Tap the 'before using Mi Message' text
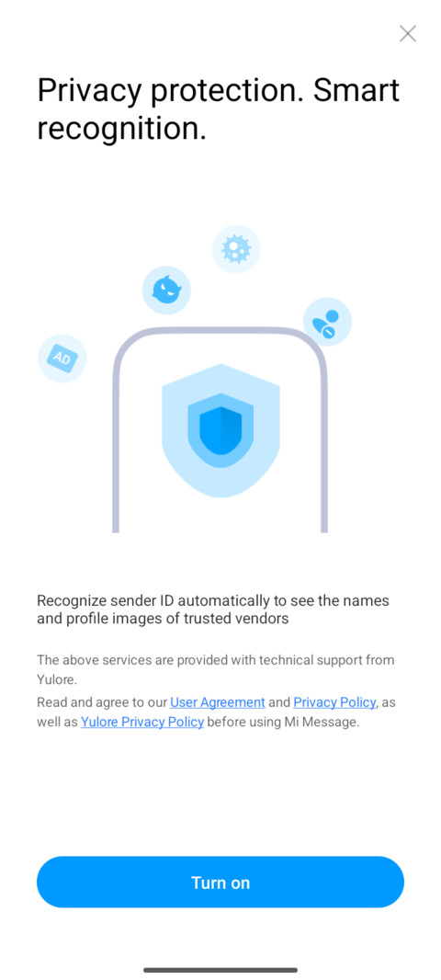Screen dimensions: 441x980 [284, 722]
